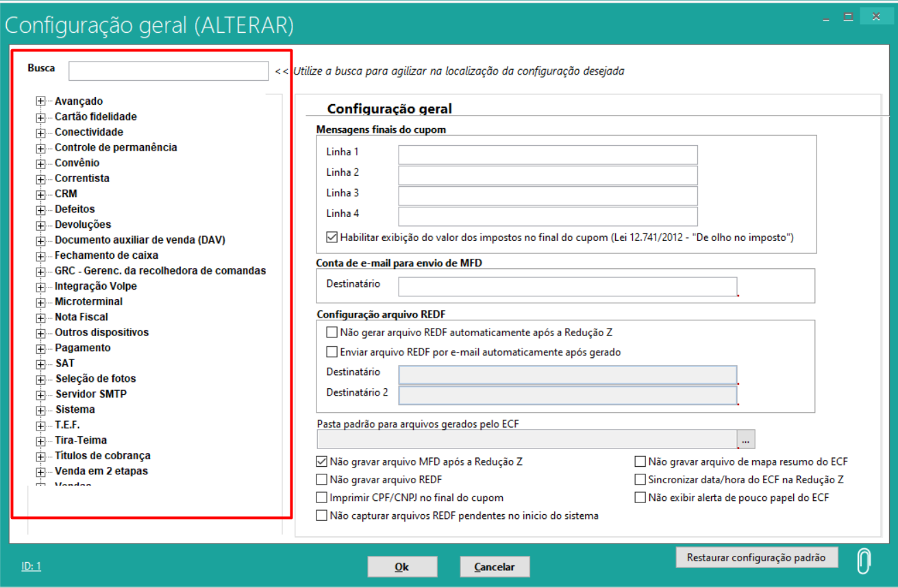Click the browse button for ECF folder
Screen dimensions: 898x588
pos(745,439)
